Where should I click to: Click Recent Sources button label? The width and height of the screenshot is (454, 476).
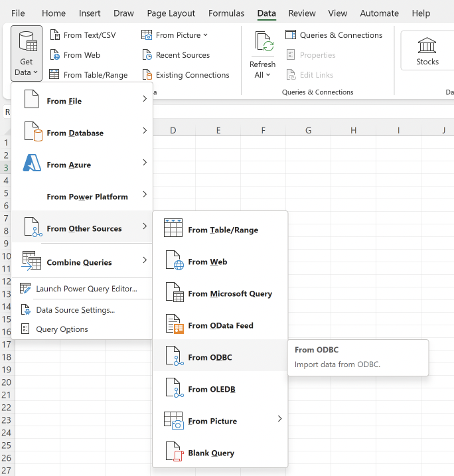[x=183, y=55]
